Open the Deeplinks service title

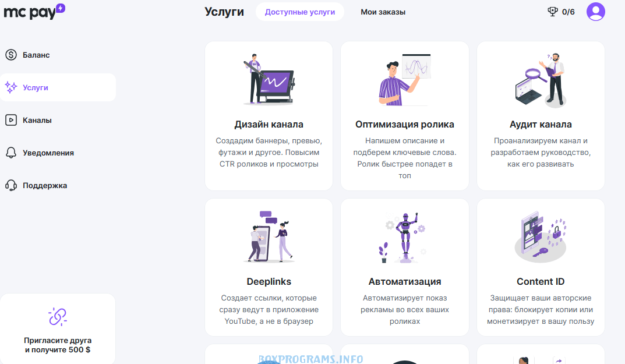(x=269, y=281)
